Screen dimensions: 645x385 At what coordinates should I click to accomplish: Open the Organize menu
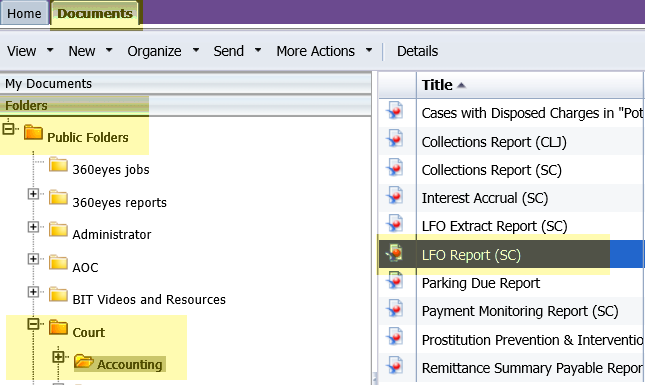click(x=154, y=51)
